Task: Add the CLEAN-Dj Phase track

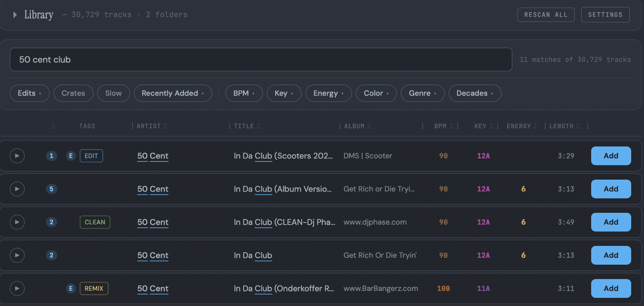Action: tap(611, 222)
